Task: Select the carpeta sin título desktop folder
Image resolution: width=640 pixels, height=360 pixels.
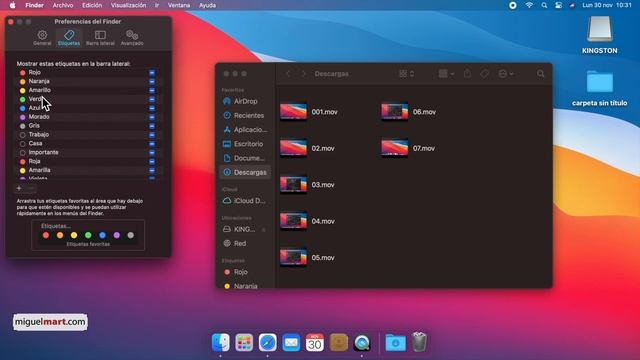Action: click(x=600, y=88)
